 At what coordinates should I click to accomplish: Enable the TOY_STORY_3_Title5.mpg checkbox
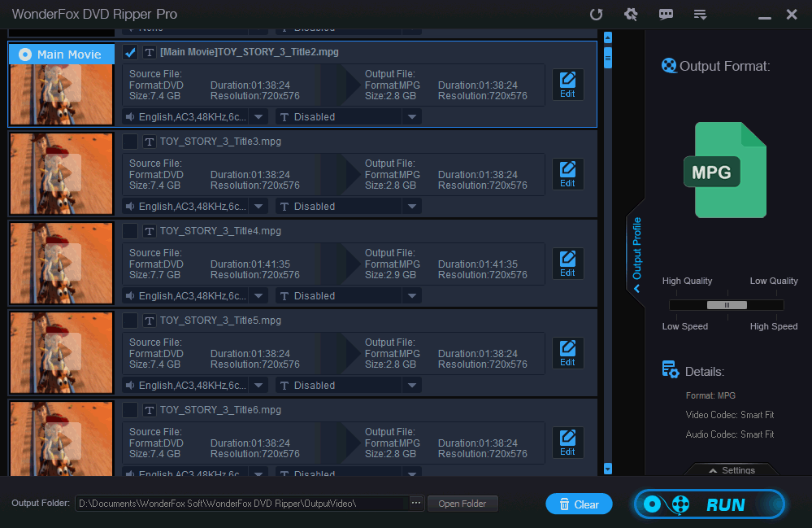point(130,320)
